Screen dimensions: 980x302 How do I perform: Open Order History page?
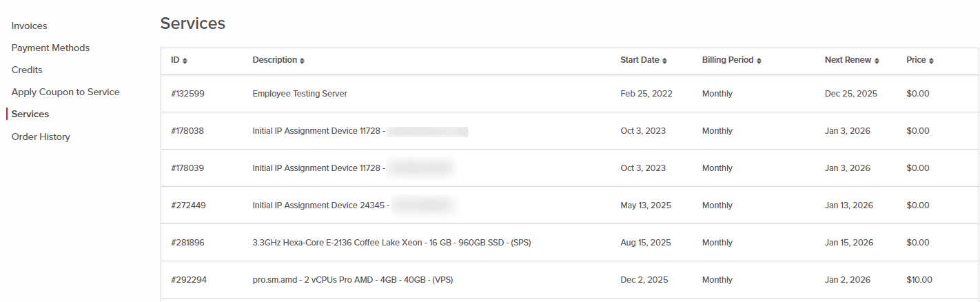(41, 137)
